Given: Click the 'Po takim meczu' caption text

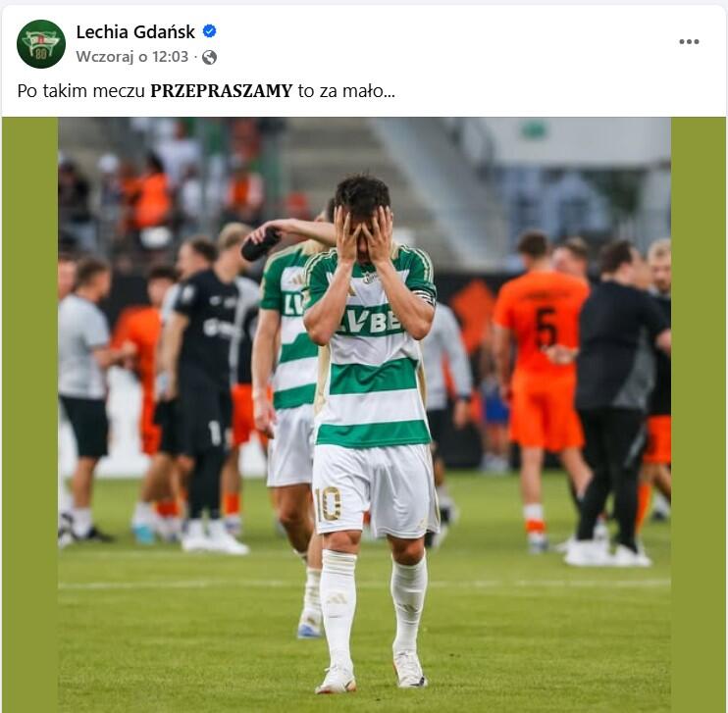Looking at the screenshot, I should pos(81,90).
